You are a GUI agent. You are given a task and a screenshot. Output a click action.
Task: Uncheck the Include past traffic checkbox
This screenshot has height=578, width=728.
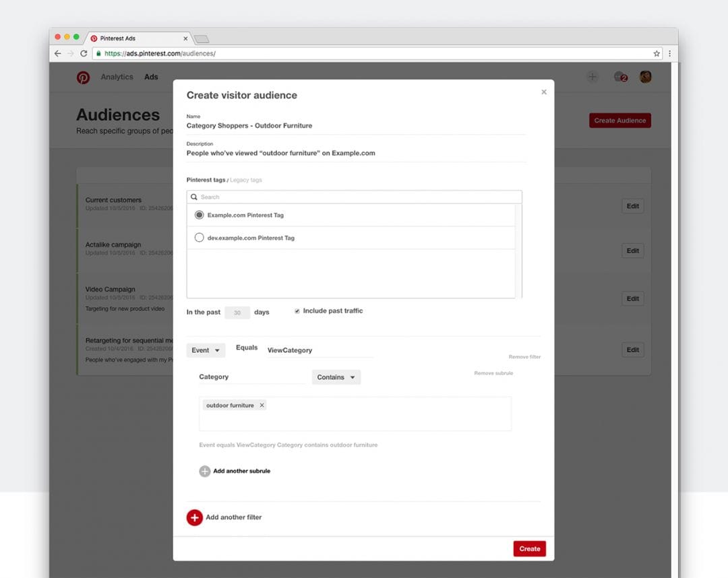point(297,311)
